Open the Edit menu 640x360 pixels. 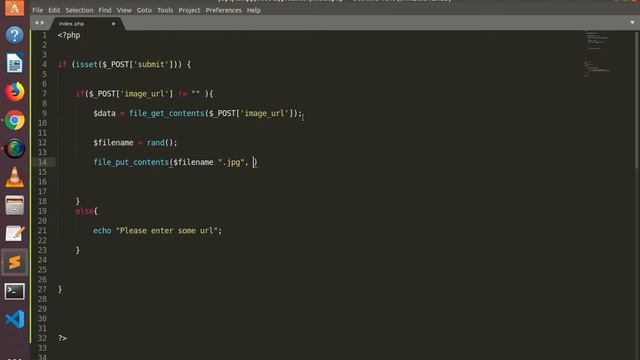tap(54, 10)
